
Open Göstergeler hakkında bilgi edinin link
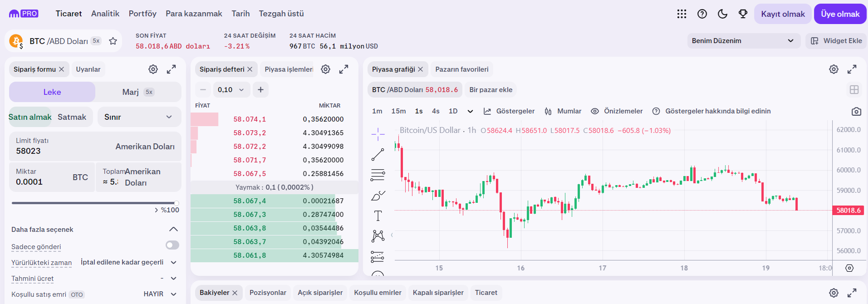711,111
